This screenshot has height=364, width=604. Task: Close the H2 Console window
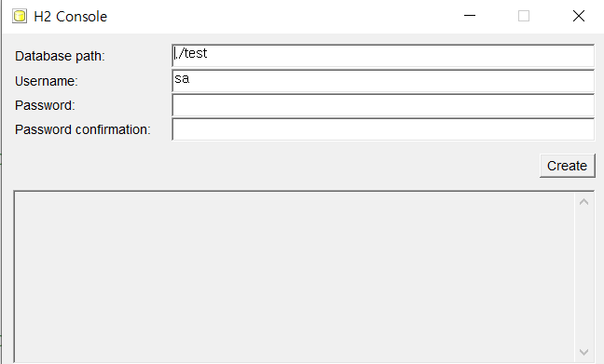point(579,16)
